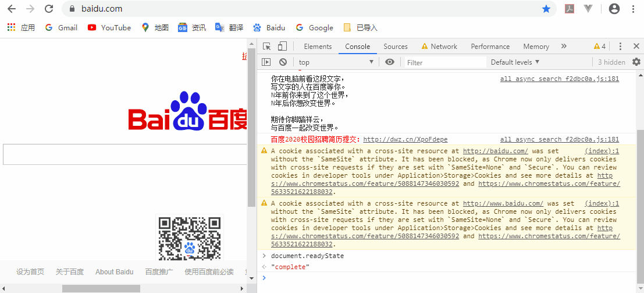Open the Google bookmark

(314, 27)
